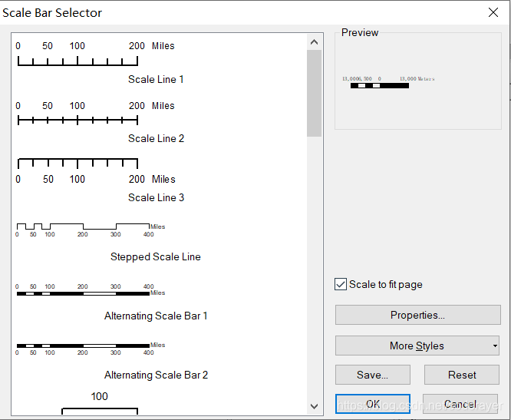The image size is (511, 420).
Task: Click the scroll down arrow in style list
Action: (x=314, y=406)
